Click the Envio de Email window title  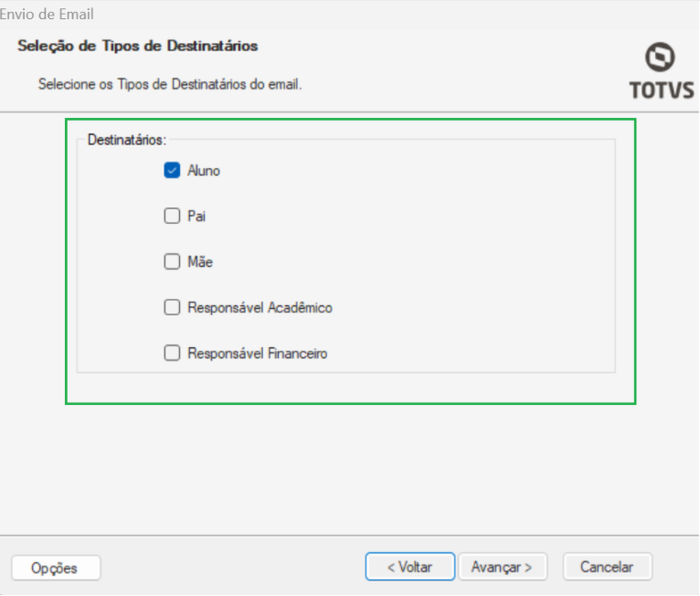[48, 14]
